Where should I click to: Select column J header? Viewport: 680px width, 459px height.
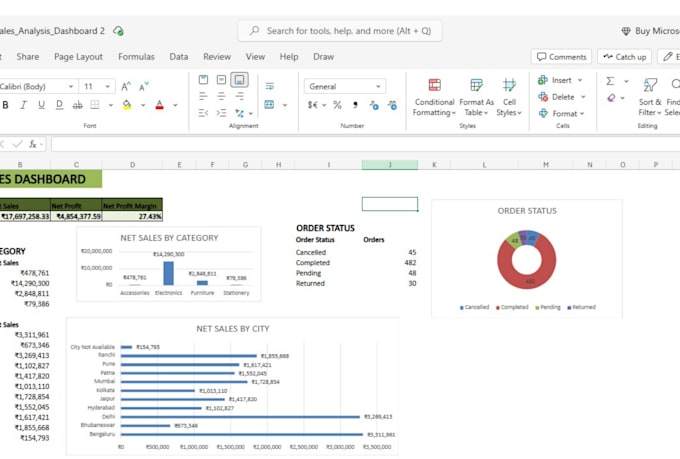[390, 164]
